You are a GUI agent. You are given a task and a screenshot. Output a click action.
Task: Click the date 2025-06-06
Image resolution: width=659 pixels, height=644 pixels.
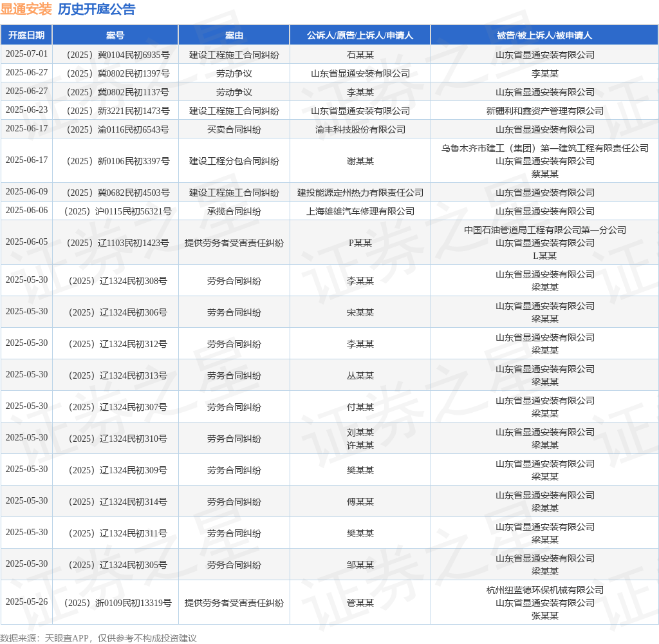[x=26, y=211]
